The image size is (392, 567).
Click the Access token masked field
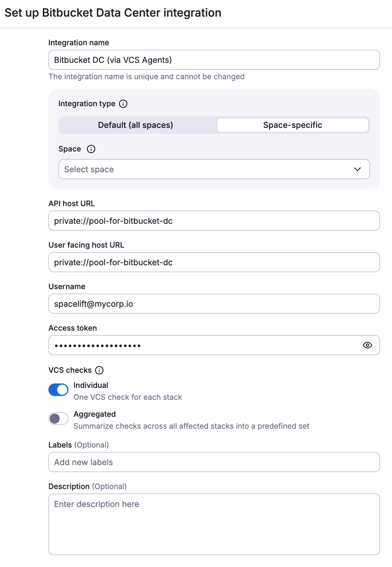[188, 345]
